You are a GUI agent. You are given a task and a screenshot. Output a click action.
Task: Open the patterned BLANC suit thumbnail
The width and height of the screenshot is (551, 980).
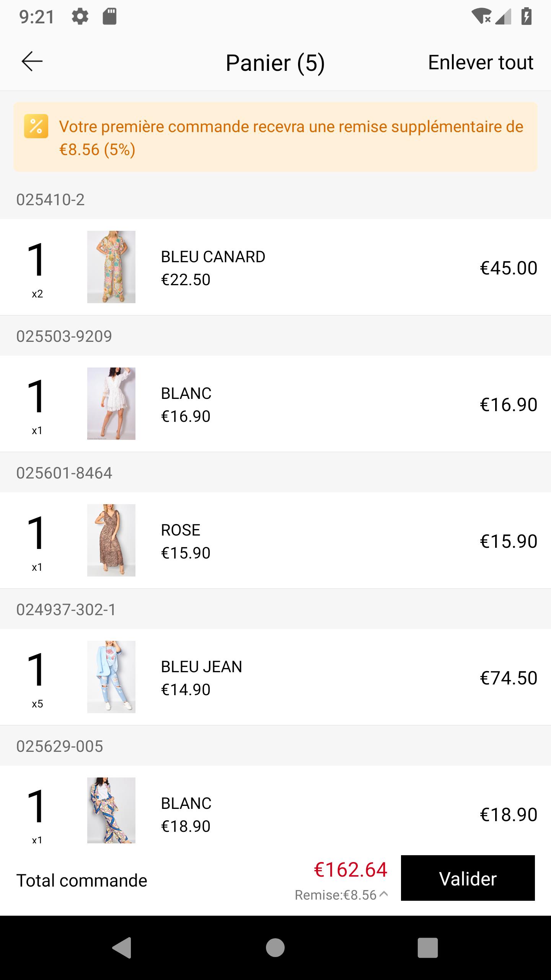pos(111,810)
